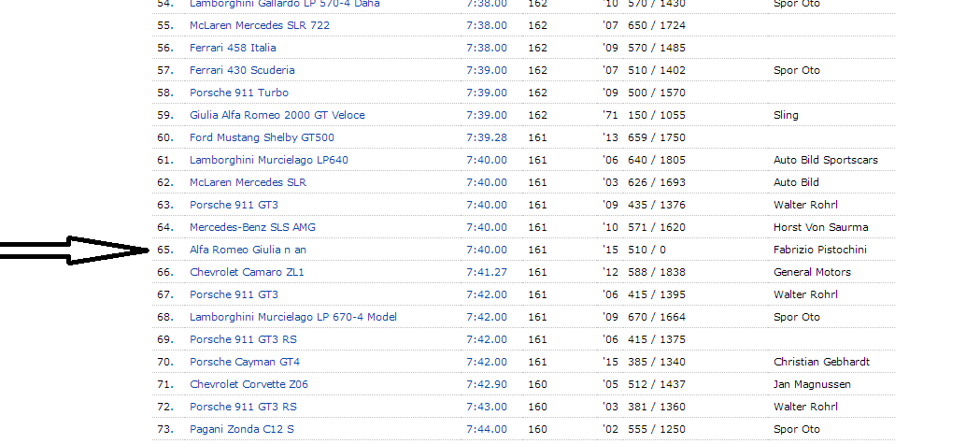
Task: Open the 7:38.00 time for Ferrari 458 Italia
Action: [486, 49]
